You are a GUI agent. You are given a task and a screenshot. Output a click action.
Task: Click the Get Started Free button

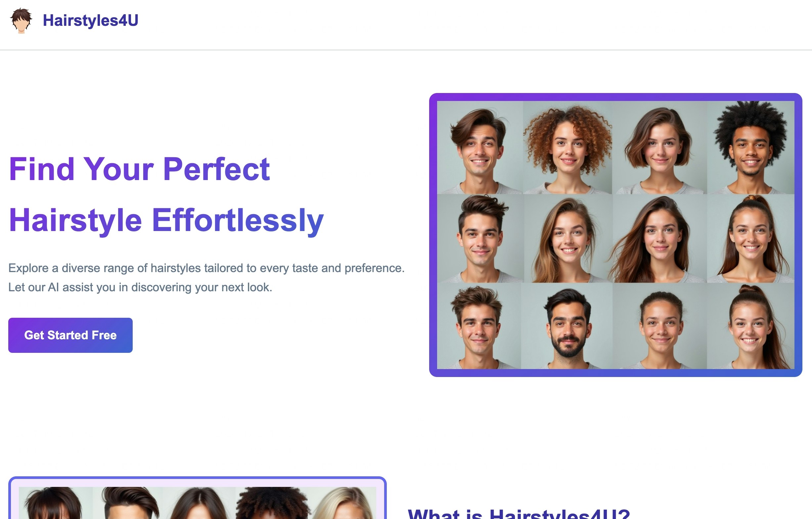click(x=70, y=335)
